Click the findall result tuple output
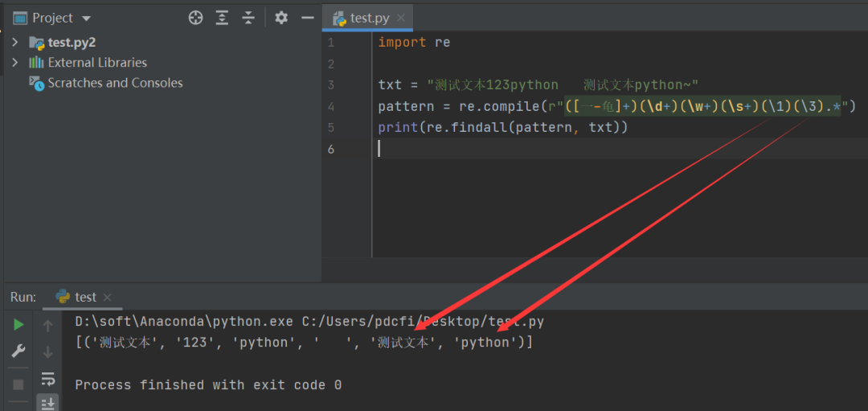The height and width of the screenshot is (411, 868). (x=304, y=343)
